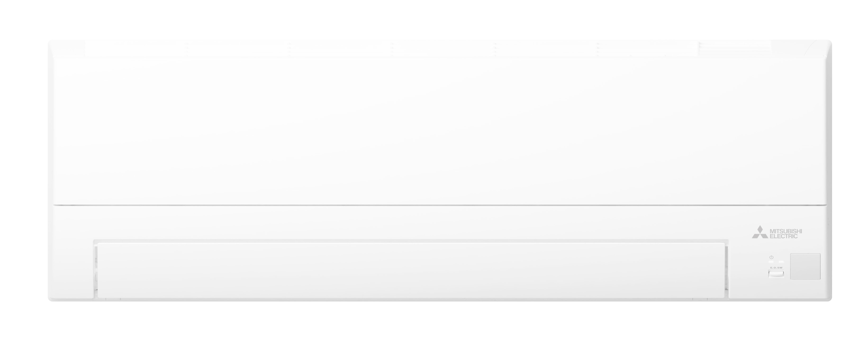Click the word MITSUBISHI in the logo
868x354 pixels.
[x=786, y=231]
